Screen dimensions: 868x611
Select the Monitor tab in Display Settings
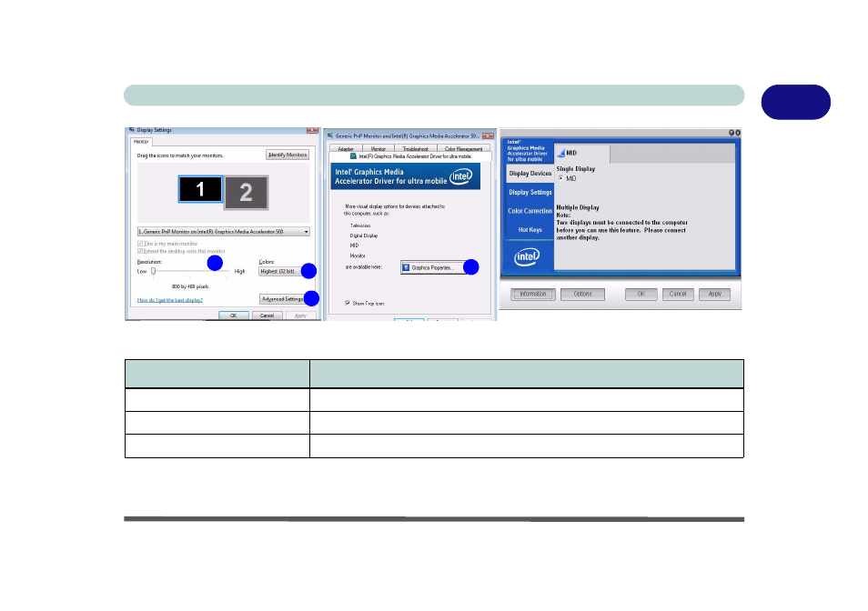tap(141, 142)
